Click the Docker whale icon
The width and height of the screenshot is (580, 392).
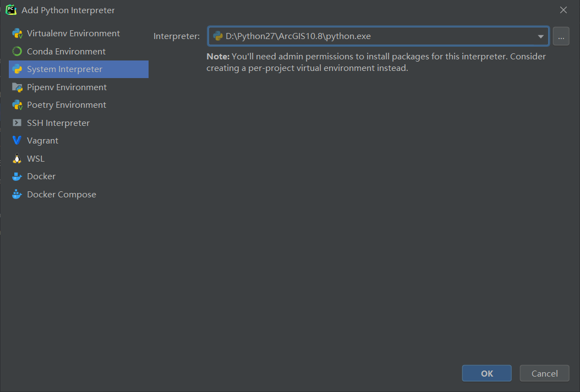click(17, 176)
